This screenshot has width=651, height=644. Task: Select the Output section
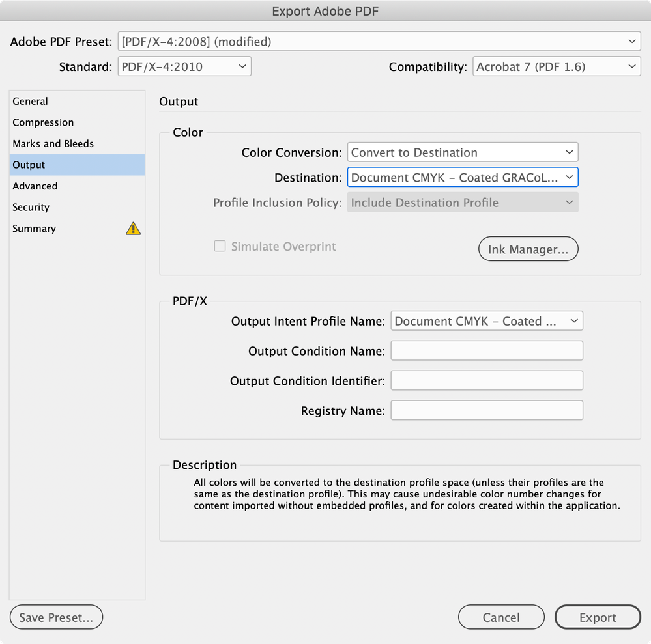(x=77, y=165)
